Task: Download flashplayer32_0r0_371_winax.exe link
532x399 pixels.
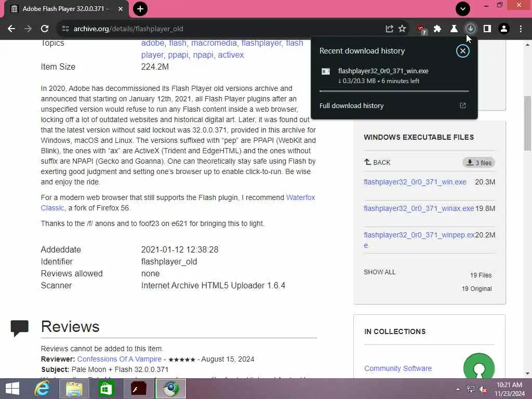Action: click(419, 208)
